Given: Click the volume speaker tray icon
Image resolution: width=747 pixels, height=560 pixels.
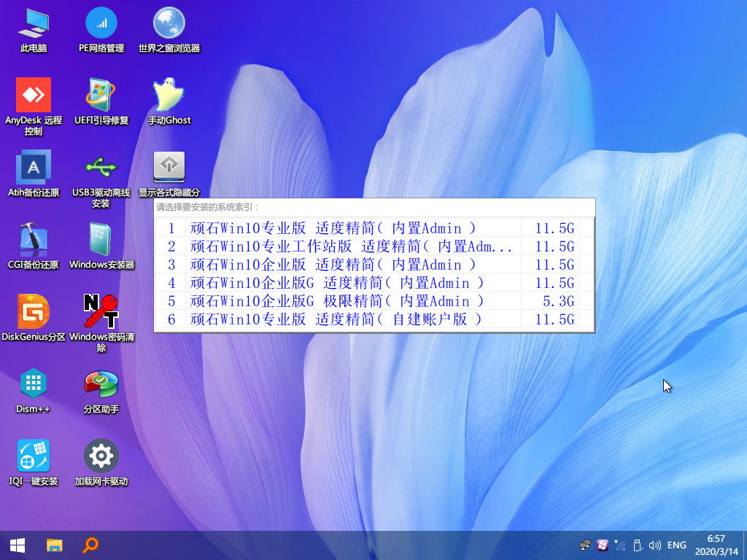Looking at the screenshot, I should pos(654,545).
